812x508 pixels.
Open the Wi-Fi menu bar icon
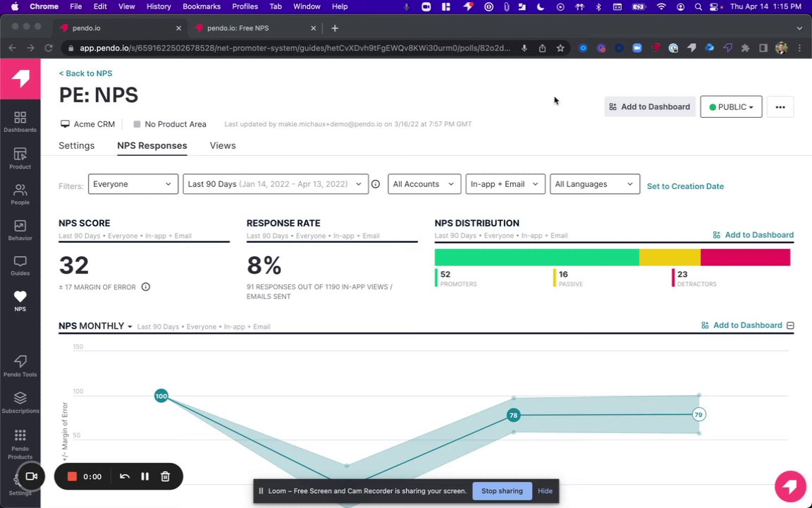[661, 7]
